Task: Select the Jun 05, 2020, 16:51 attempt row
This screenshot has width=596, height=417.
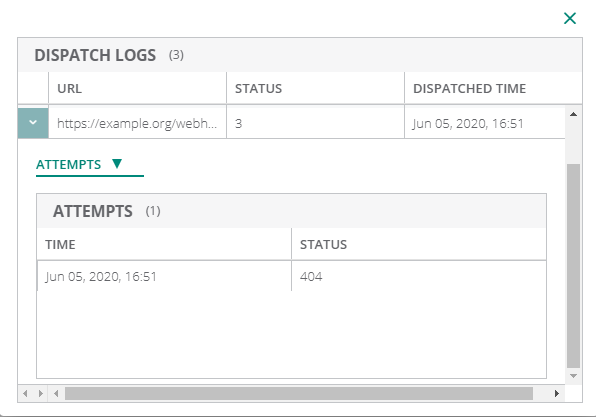Action: tap(292, 276)
